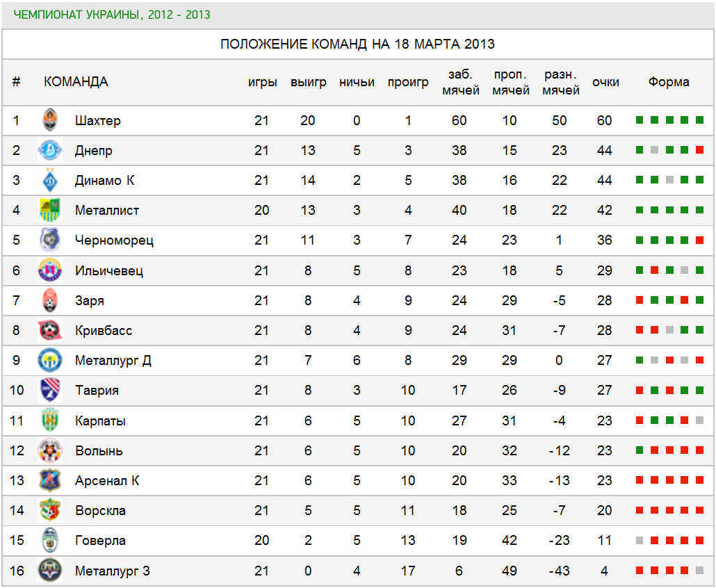Click the Арсенал К club logo
Viewport: 716px width, 588px height.
coord(50,480)
